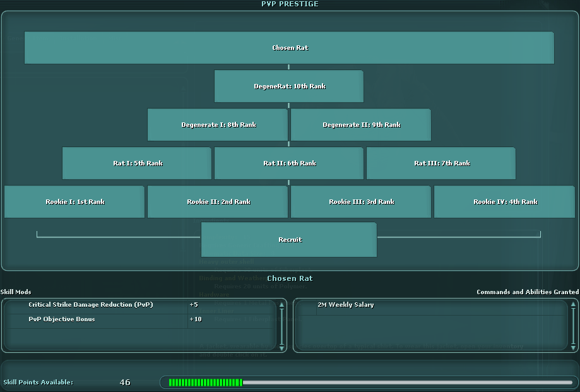Pick the Rat III: 7th Rank box
This screenshot has width=580, height=392.
(441, 163)
